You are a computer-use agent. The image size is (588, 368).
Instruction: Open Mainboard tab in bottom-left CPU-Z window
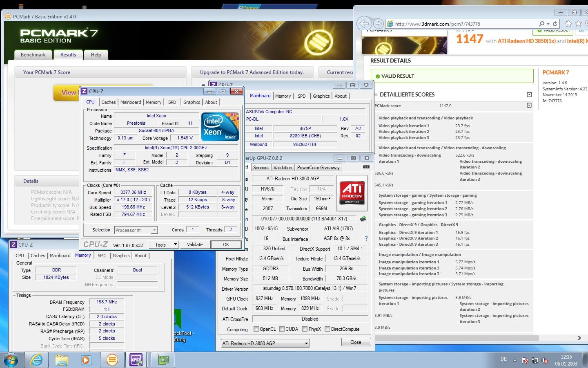(60, 256)
